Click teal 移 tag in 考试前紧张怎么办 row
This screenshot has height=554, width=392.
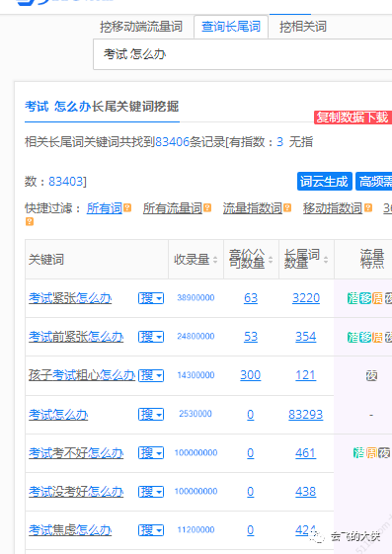point(365,337)
